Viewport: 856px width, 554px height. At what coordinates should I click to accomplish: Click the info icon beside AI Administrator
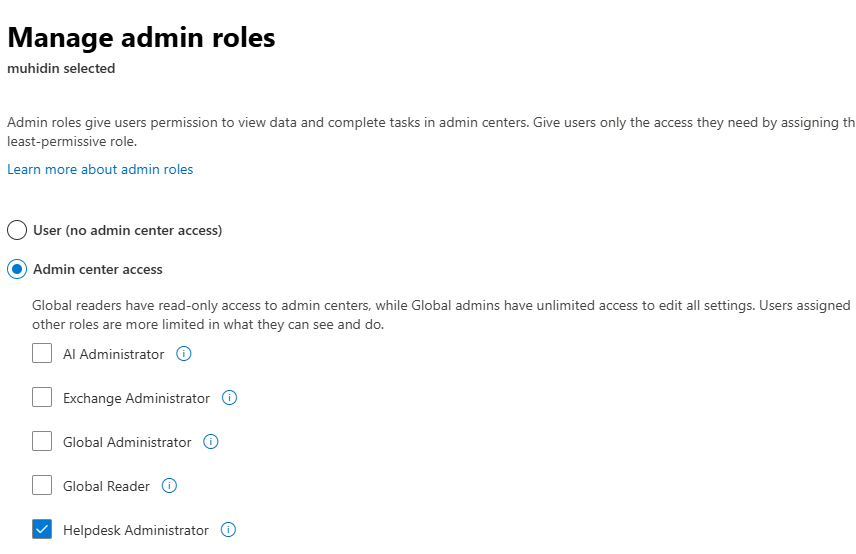pyautogui.click(x=184, y=354)
